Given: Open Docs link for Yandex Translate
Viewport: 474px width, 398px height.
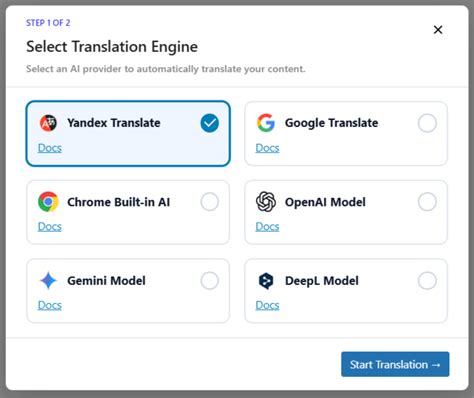Looking at the screenshot, I should pos(50,148).
